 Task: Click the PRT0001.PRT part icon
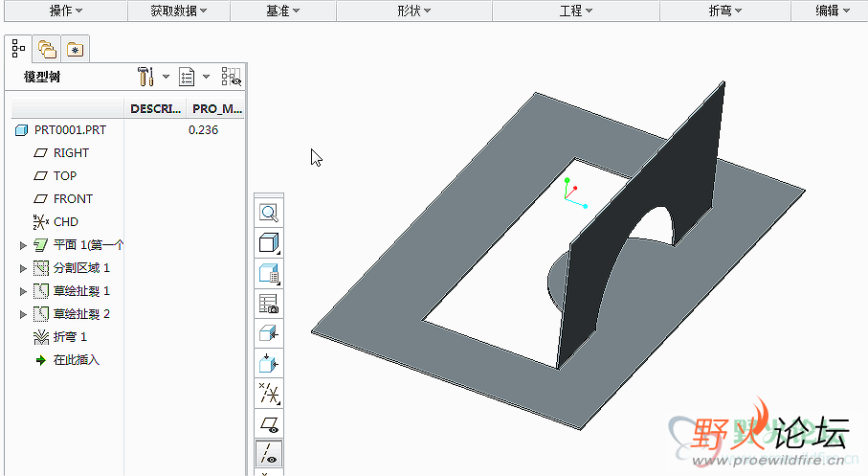coord(22,130)
